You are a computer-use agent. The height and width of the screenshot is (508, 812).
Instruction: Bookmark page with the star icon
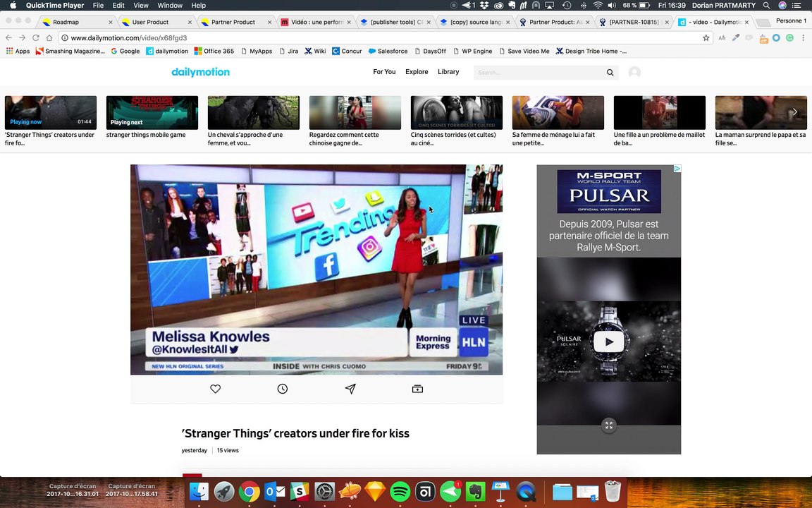pos(706,38)
